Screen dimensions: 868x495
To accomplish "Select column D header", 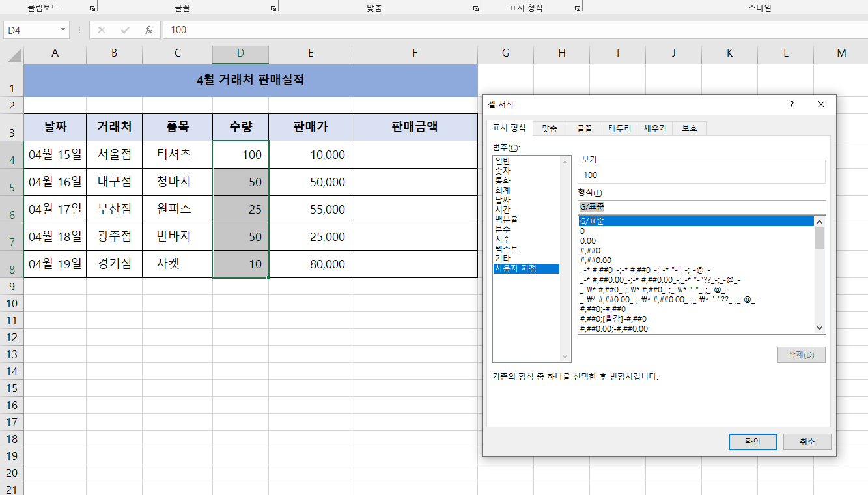I will [240, 53].
